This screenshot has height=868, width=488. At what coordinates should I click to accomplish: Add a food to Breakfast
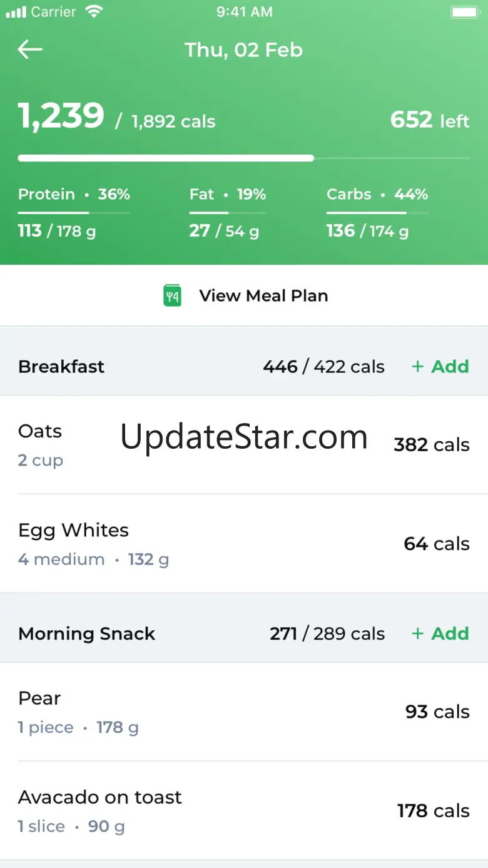(x=440, y=367)
